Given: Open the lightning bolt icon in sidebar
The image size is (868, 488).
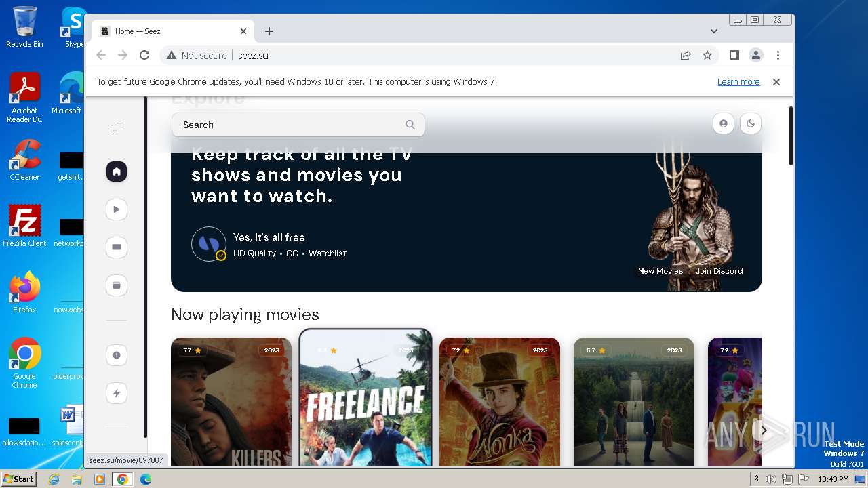Looking at the screenshot, I should pos(117,393).
